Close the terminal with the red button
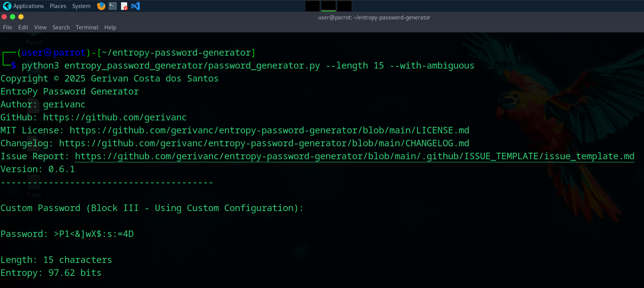Viewport: 644px width, 288px height. coord(5,17)
